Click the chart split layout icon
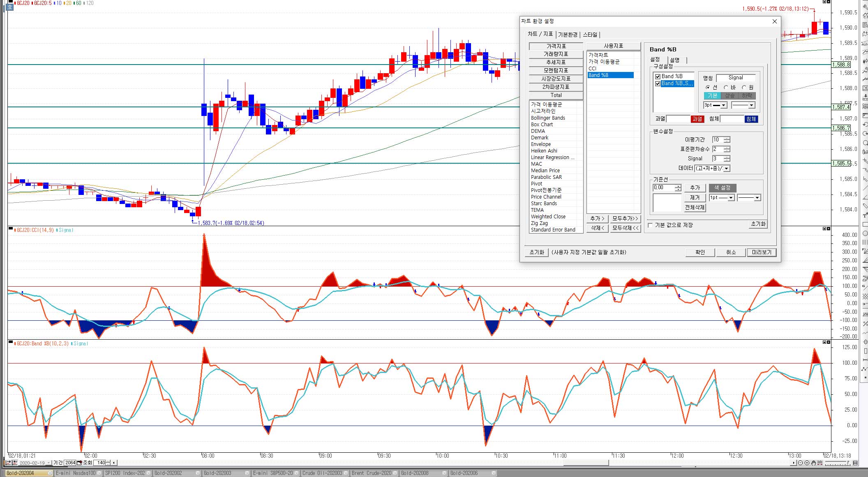Image resolution: width=868 pixels, height=477 pixels. tap(855, 463)
